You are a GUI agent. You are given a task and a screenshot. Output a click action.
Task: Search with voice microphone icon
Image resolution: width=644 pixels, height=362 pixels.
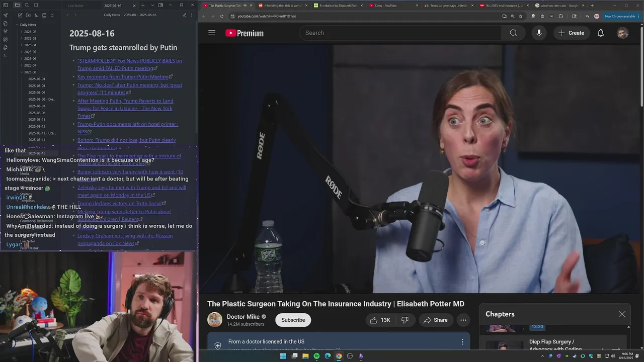click(539, 33)
